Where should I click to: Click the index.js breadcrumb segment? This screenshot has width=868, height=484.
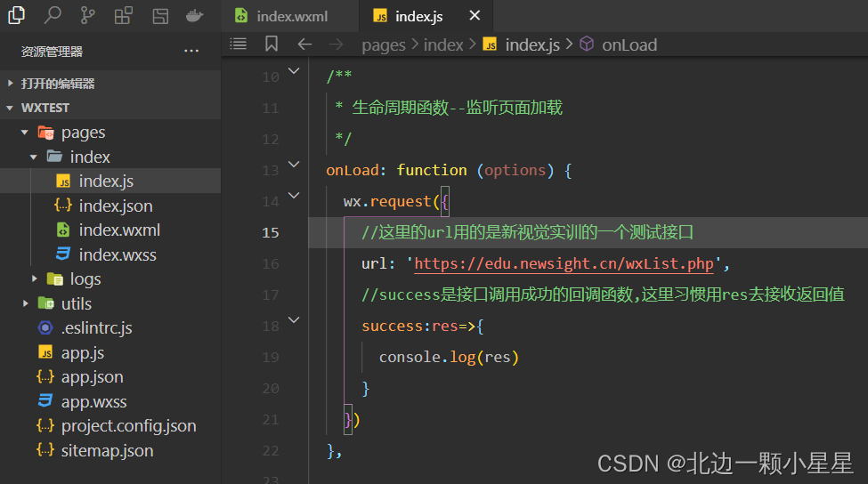(522, 44)
